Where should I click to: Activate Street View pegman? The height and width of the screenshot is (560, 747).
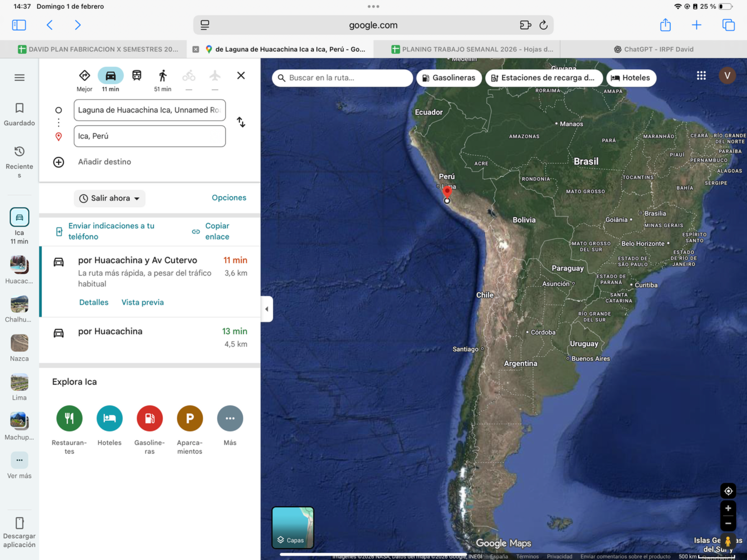(x=728, y=541)
